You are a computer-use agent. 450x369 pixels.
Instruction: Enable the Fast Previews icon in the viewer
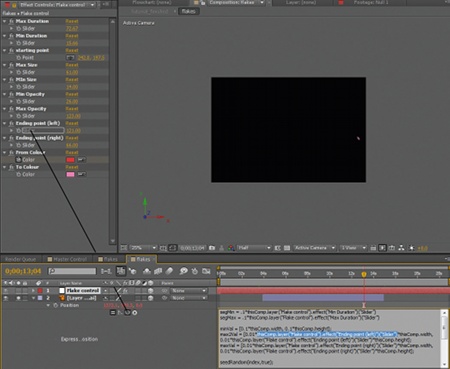coord(383,248)
